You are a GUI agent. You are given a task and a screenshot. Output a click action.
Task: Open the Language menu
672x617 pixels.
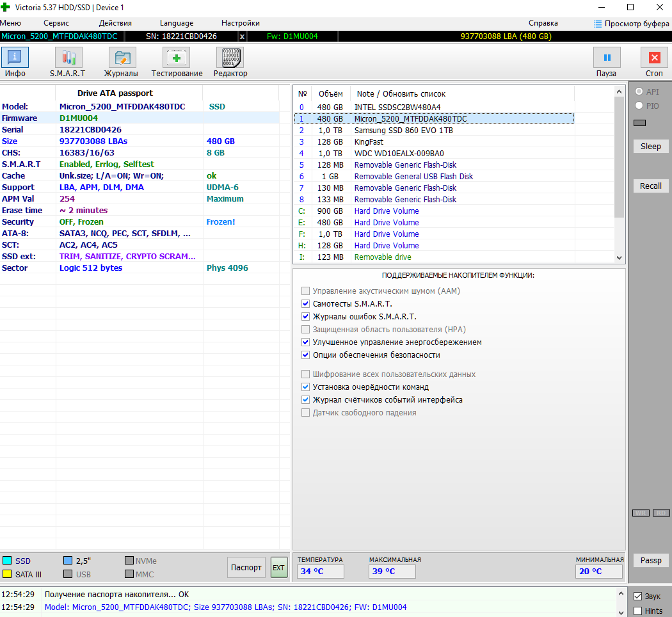click(177, 23)
